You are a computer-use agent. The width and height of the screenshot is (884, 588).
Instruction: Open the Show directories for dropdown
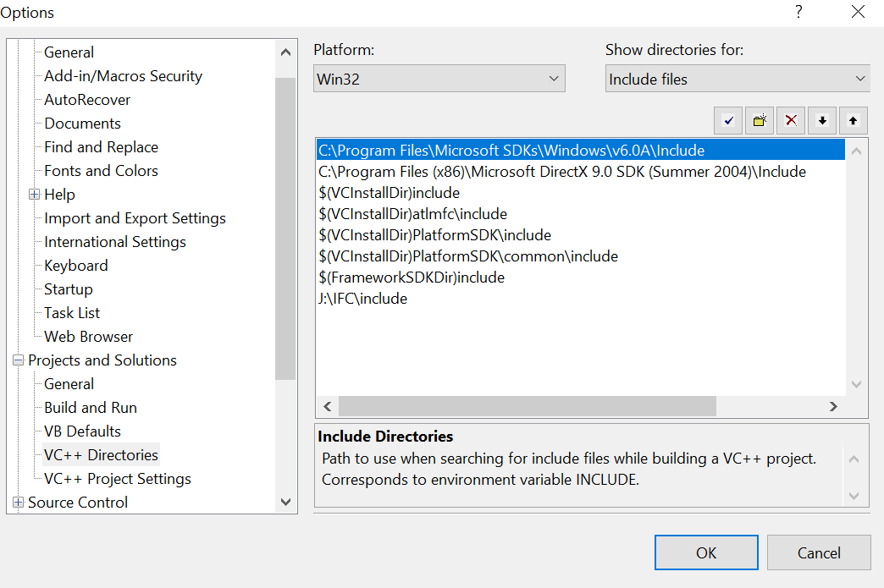coord(738,79)
